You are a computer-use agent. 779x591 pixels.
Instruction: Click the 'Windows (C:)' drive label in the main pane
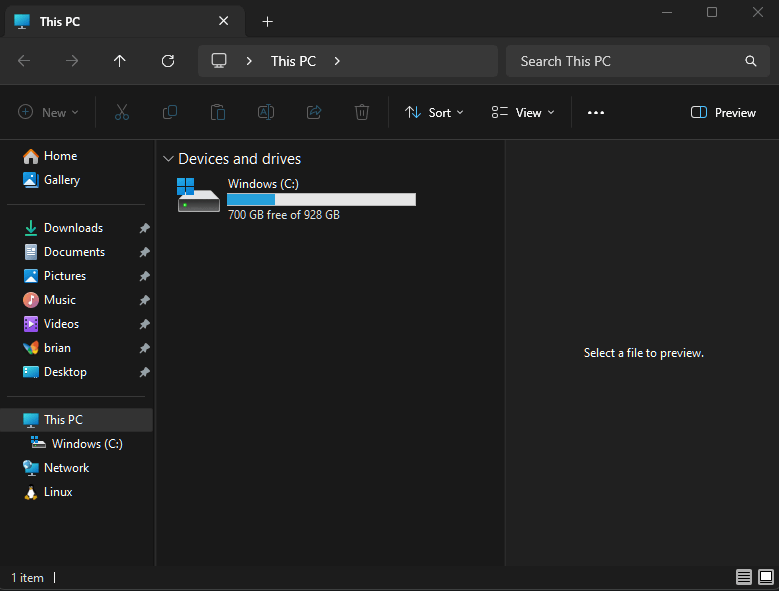(x=263, y=184)
